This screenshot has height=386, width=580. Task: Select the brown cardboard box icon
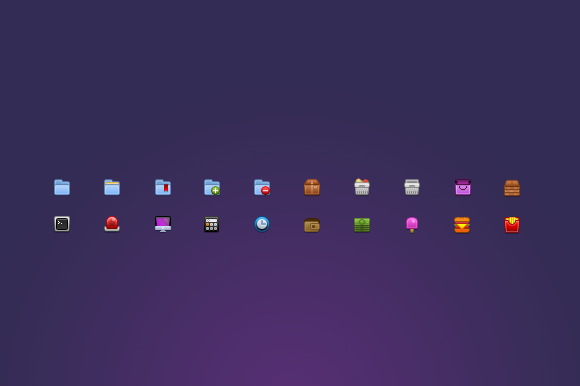[x=312, y=187]
